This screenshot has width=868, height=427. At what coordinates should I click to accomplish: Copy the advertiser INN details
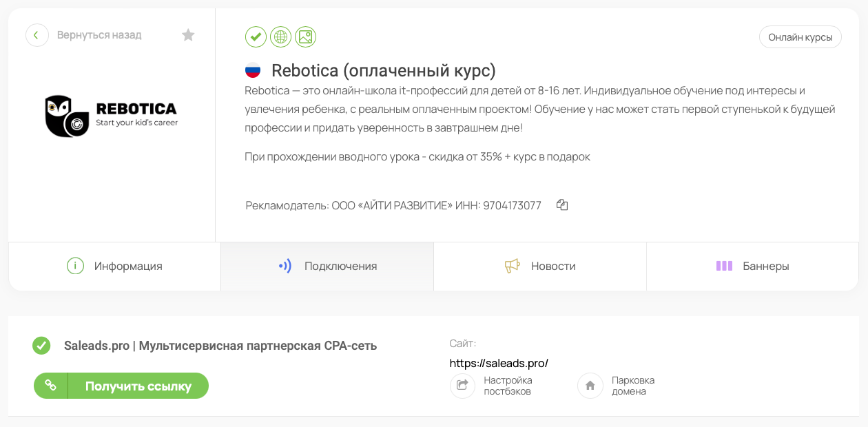click(562, 205)
